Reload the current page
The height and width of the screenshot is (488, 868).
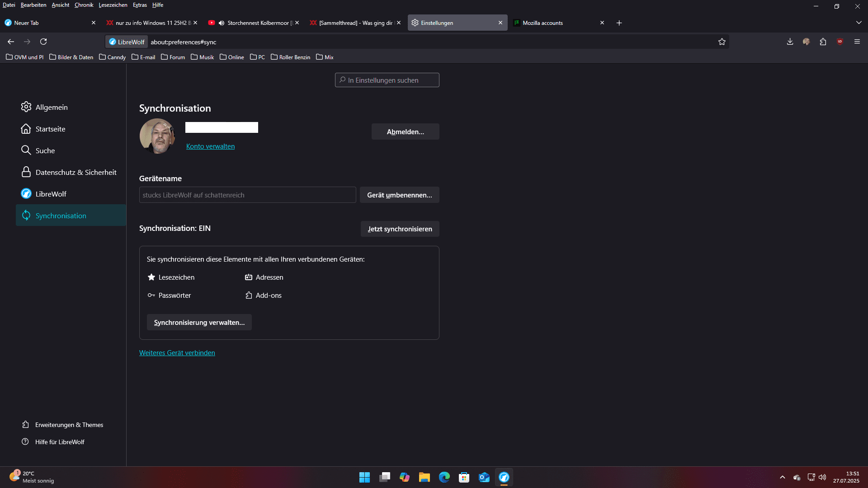pyautogui.click(x=43, y=42)
